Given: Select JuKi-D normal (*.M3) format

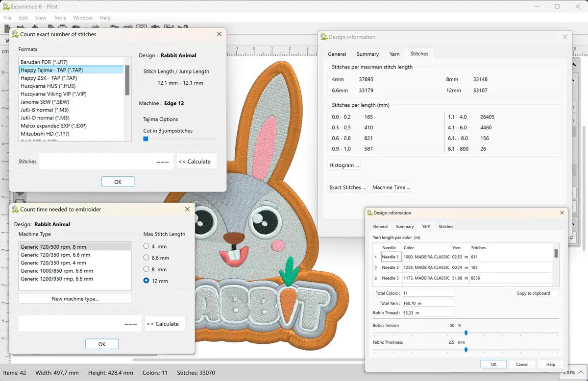Looking at the screenshot, I should (72, 118).
